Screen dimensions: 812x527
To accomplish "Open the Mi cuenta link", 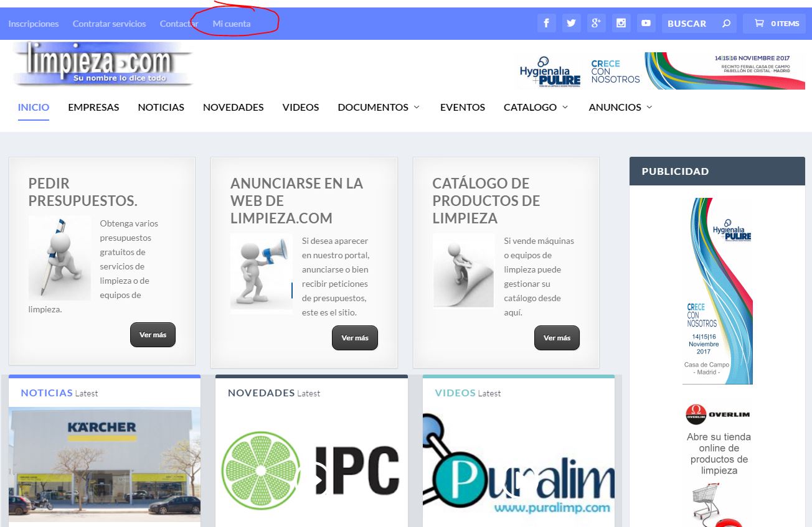I will tap(232, 24).
